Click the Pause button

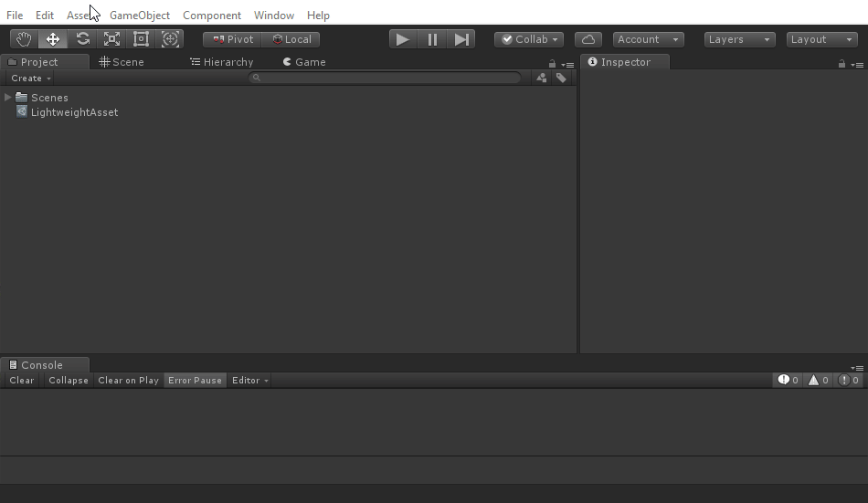coord(432,39)
